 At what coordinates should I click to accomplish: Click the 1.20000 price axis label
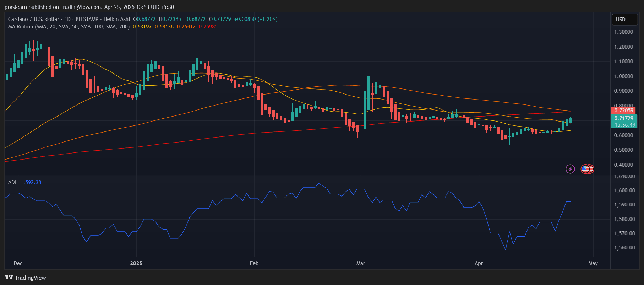(624, 47)
